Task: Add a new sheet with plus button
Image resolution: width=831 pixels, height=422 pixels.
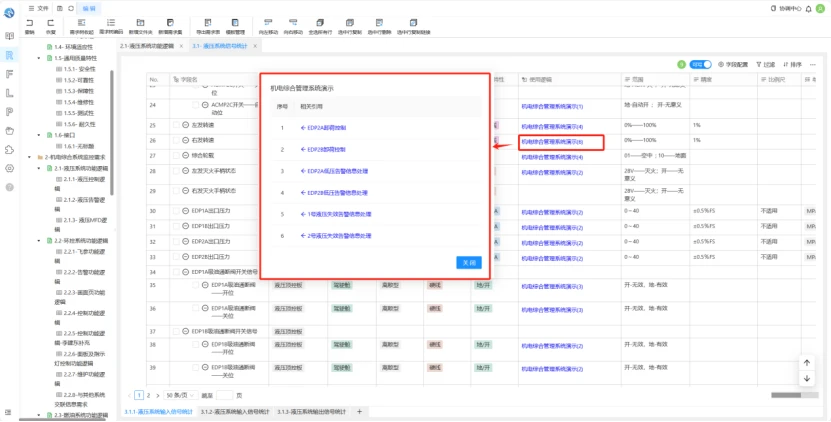Action: coord(359,412)
